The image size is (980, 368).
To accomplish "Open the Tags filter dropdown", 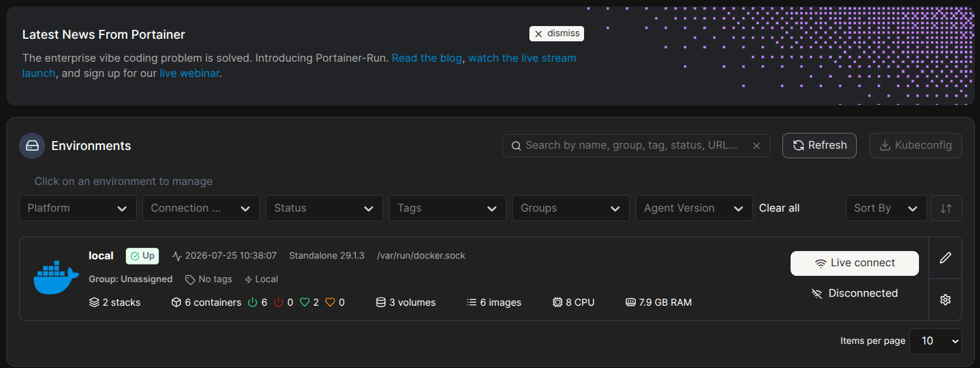I will coord(448,208).
